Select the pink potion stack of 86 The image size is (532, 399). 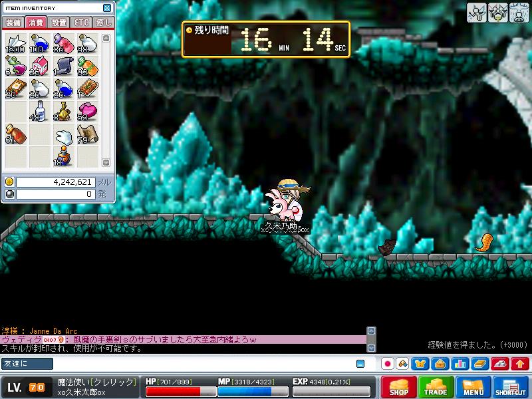pyautogui.click(x=63, y=44)
